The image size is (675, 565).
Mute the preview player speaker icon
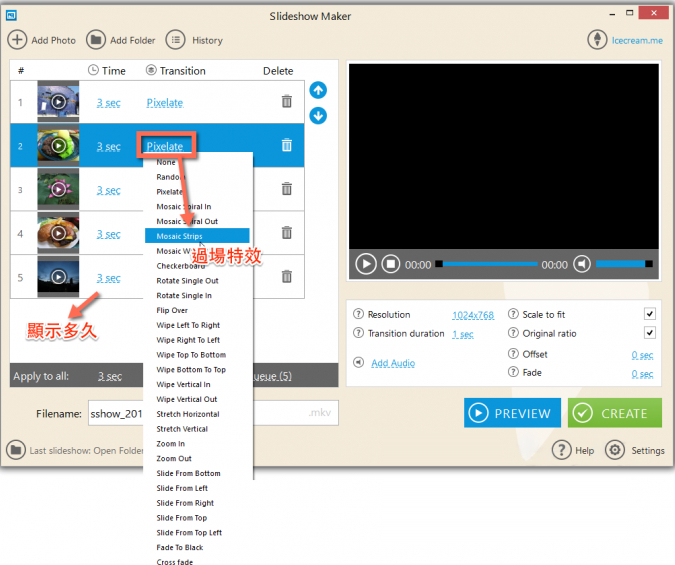(582, 264)
